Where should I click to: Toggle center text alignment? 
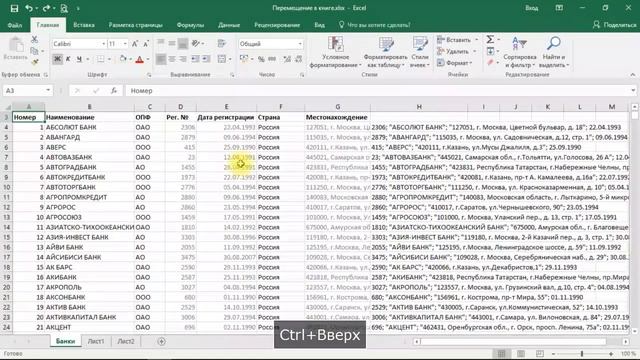coord(172,60)
